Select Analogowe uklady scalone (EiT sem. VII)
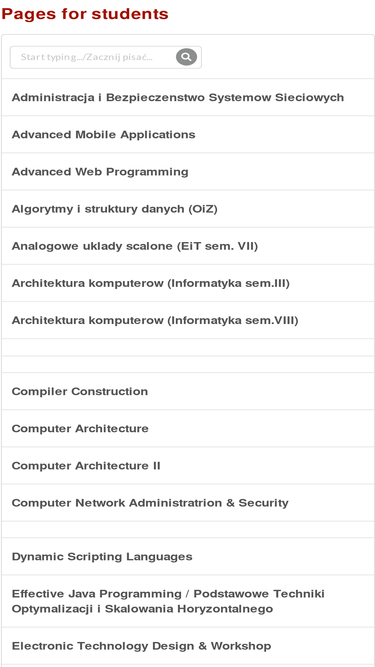The width and height of the screenshot is (375, 667). point(188,246)
